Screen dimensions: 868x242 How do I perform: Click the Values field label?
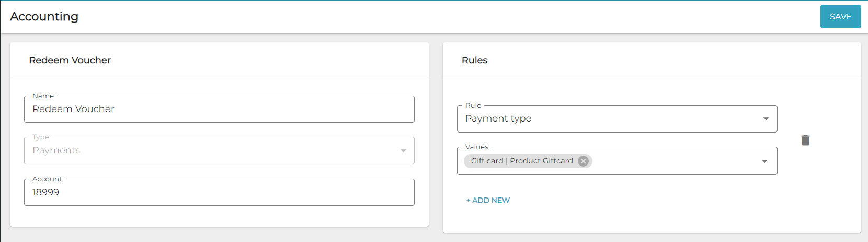pos(476,147)
